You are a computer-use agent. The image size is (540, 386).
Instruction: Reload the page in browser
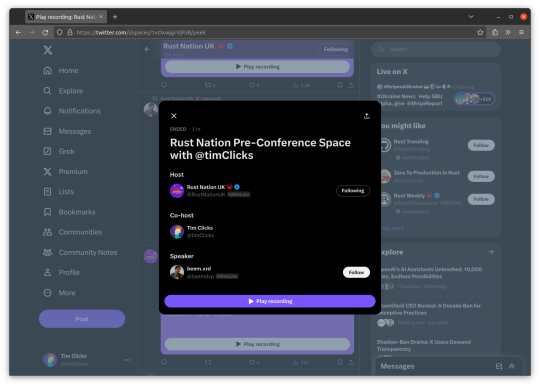(45, 32)
